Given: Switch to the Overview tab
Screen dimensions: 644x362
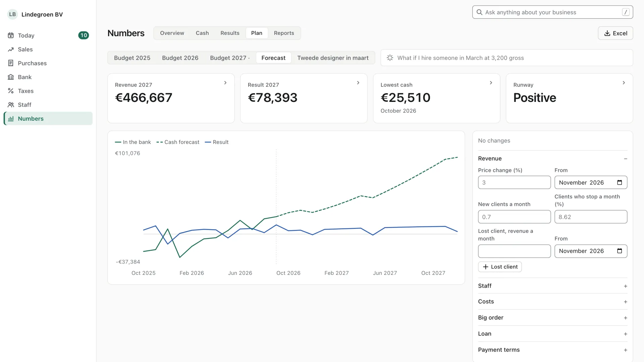Looking at the screenshot, I should click(x=172, y=33).
